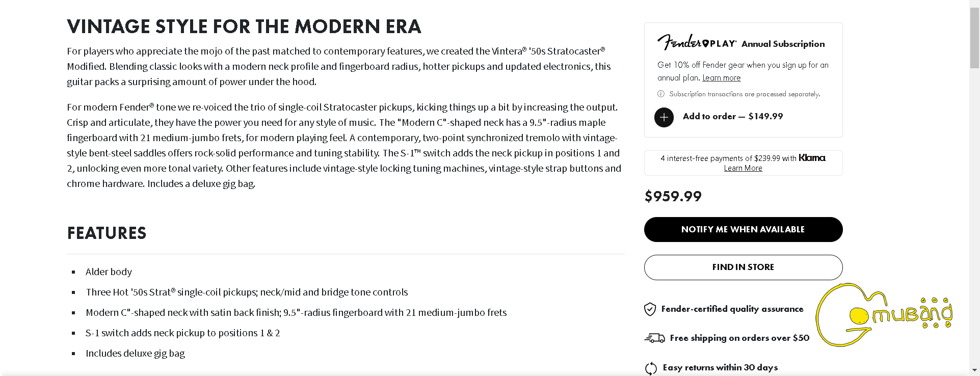This screenshot has width=980, height=376.
Task: Open Klarna's Learn More link
Action: pyautogui.click(x=743, y=168)
